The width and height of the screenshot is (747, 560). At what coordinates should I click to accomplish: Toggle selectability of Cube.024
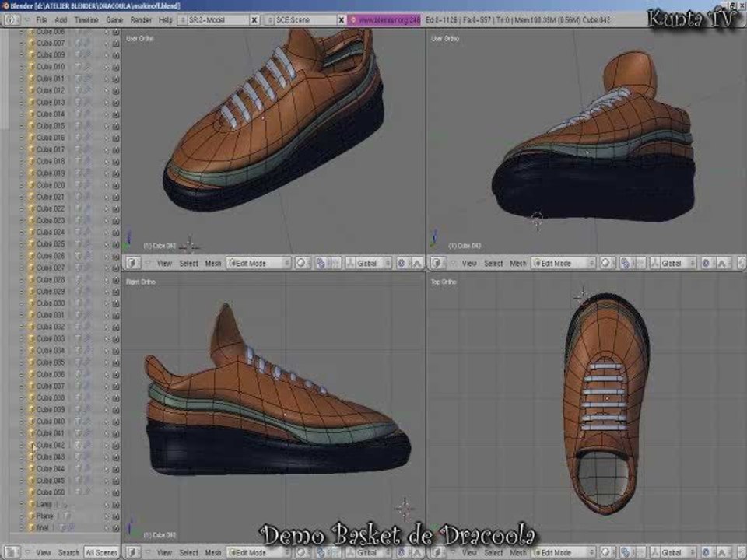coord(107,233)
